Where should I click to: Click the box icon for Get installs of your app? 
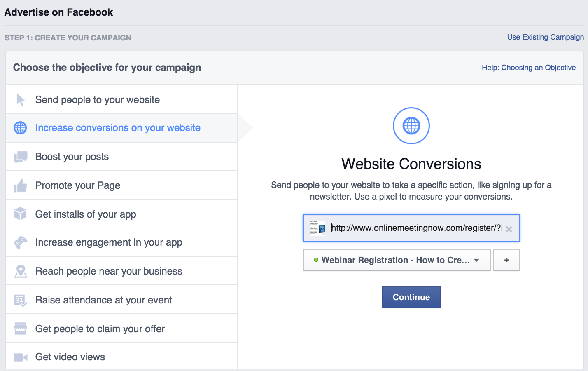click(x=20, y=214)
